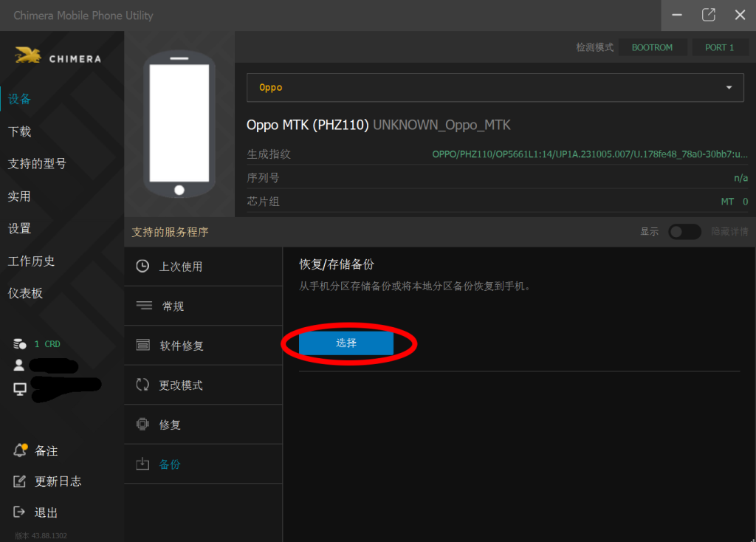Click the 1 CRD credit balance
The image size is (756, 542).
[x=47, y=344]
